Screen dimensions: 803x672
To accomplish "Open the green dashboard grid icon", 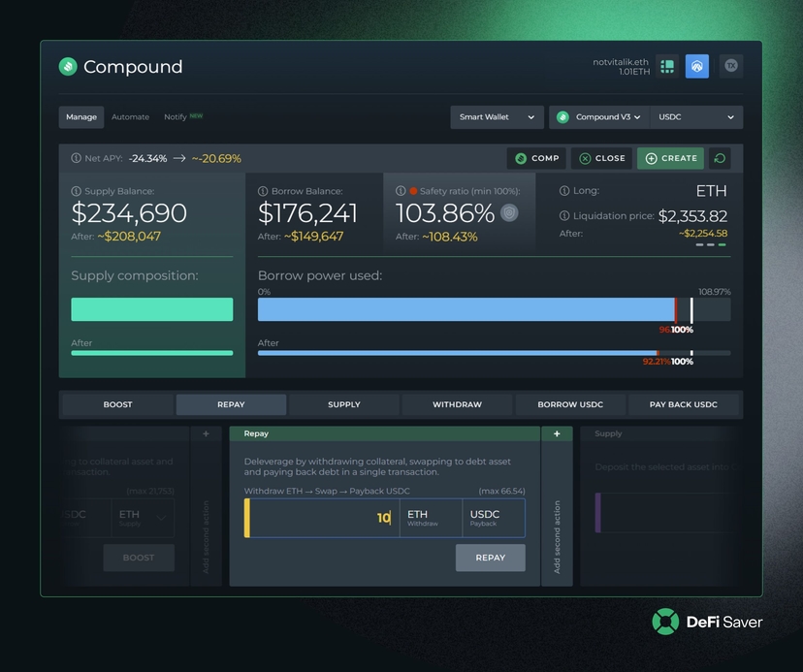I will 667,66.
